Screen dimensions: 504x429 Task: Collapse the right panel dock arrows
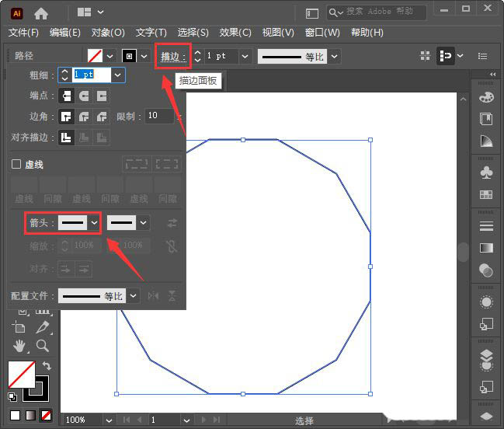492,75
